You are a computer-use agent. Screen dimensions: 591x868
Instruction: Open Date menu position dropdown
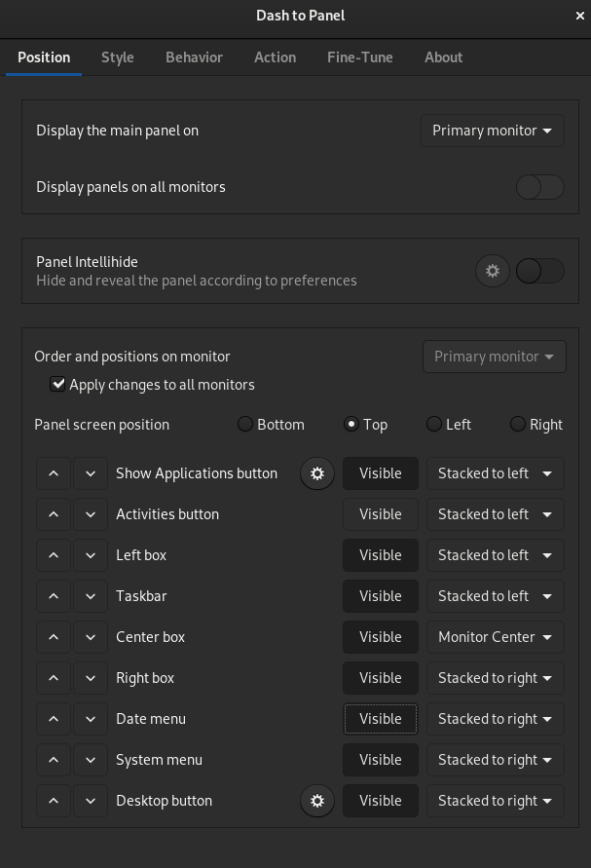[496, 719]
